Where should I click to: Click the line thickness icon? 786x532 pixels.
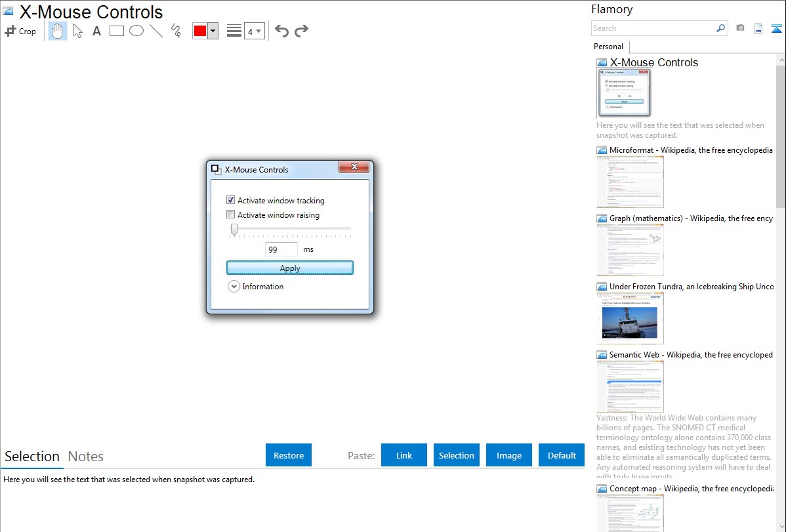234,31
